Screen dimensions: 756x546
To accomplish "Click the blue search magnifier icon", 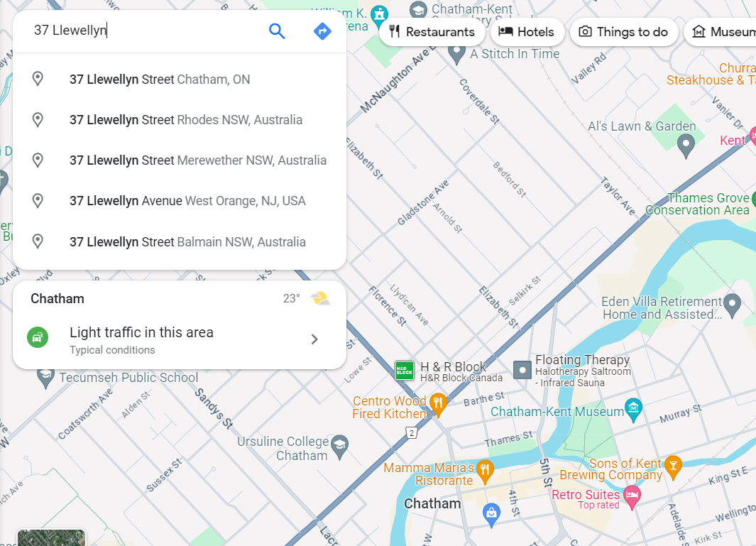I will tap(277, 31).
